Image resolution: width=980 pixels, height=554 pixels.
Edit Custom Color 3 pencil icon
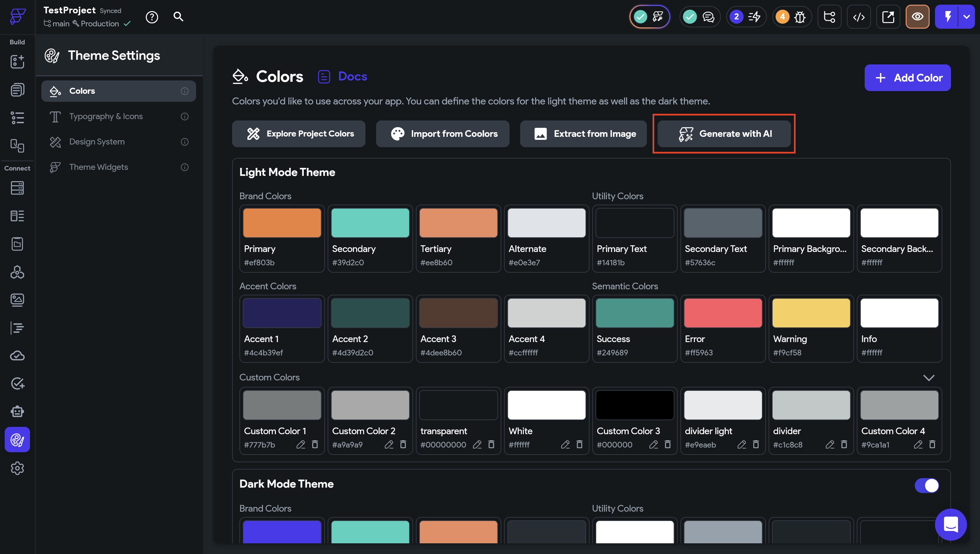653,444
